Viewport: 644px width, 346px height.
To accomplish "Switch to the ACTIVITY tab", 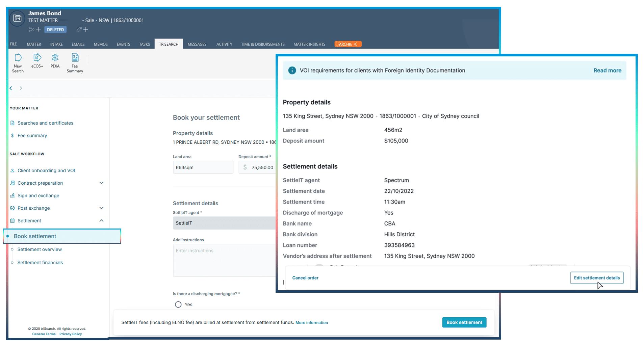I will 224,44.
